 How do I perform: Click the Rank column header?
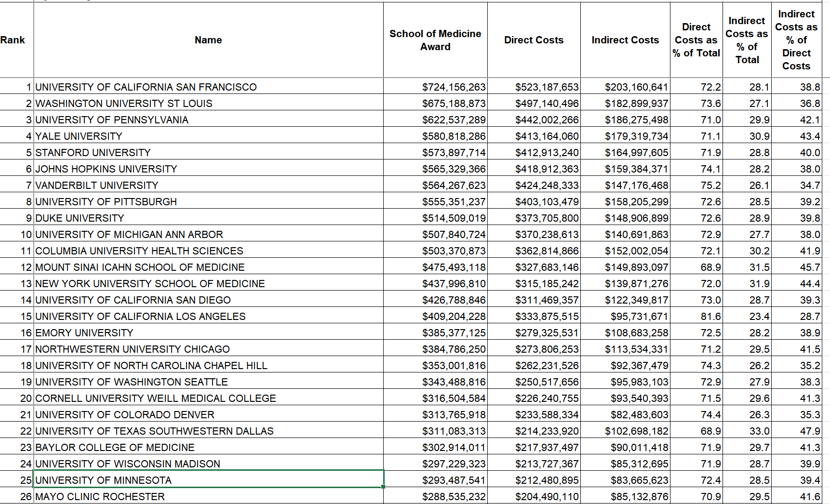pos(13,40)
